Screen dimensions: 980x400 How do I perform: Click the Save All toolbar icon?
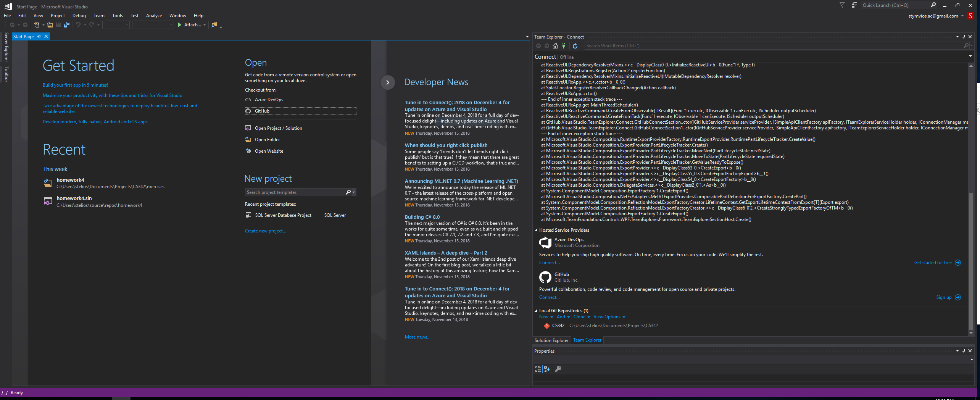click(x=67, y=25)
